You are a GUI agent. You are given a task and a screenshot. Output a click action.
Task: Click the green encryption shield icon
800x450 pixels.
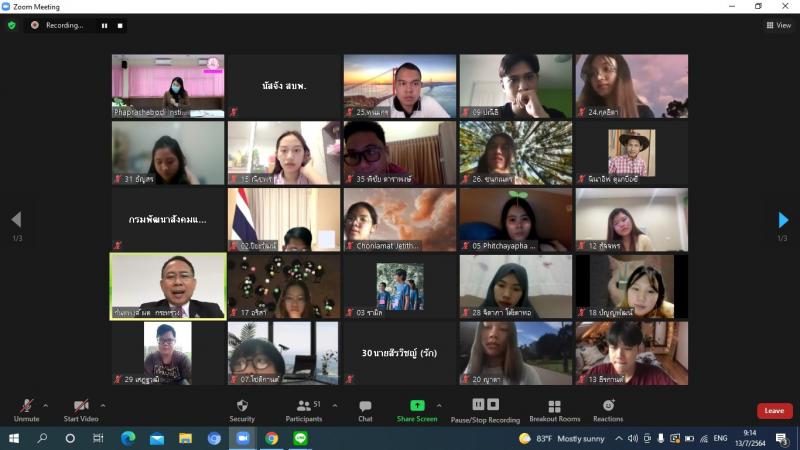(11, 25)
